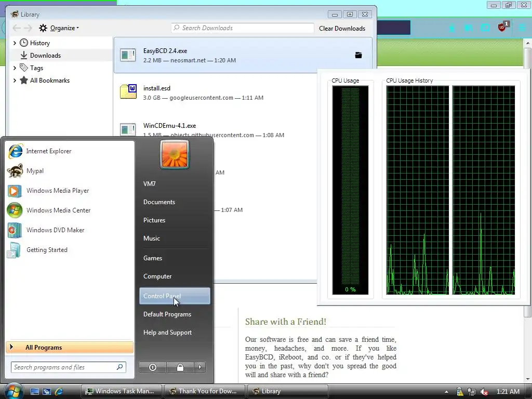
Task: Click the Library back arrow
Action: pos(17,28)
